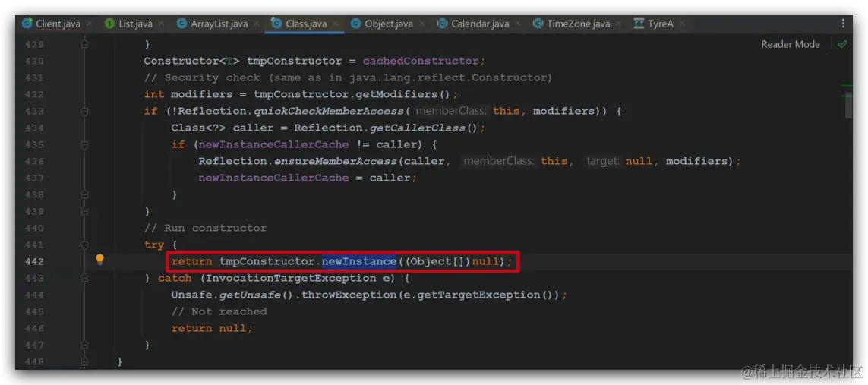Collapse the if block at line 435
The height and width of the screenshot is (385, 868).
point(84,144)
